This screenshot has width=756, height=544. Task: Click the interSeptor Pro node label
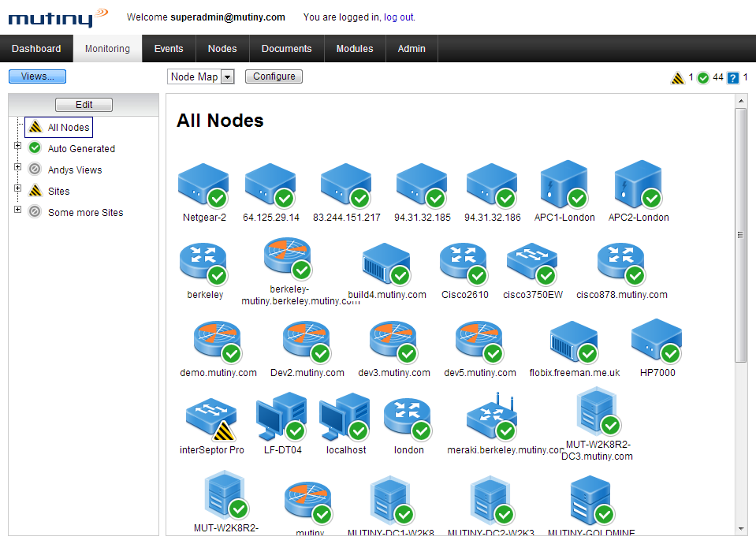[211, 450]
